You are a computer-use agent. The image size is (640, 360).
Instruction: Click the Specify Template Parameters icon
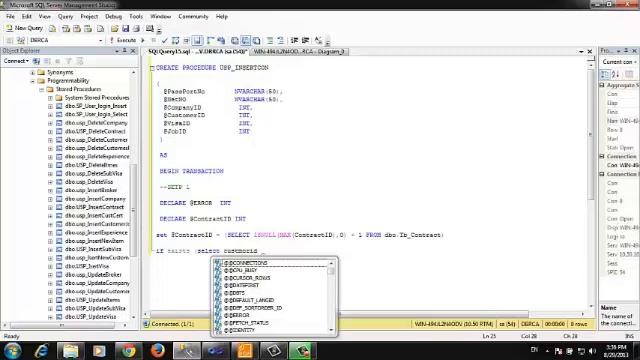[x=318, y=40]
